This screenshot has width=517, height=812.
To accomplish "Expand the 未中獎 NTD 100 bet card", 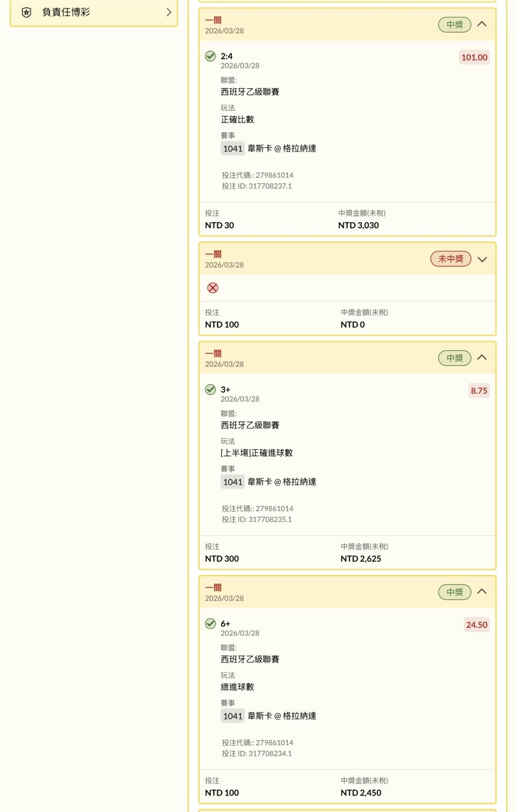I will (x=482, y=259).
